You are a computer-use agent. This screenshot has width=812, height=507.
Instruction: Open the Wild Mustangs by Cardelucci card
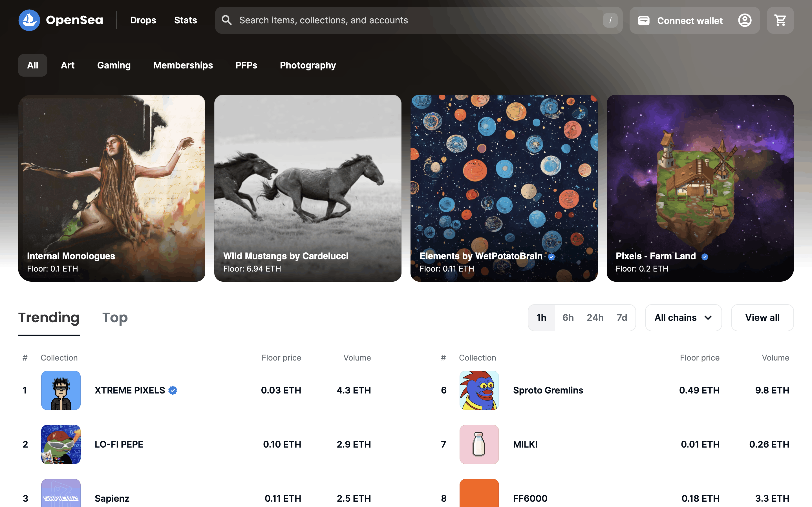click(x=307, y=188)
